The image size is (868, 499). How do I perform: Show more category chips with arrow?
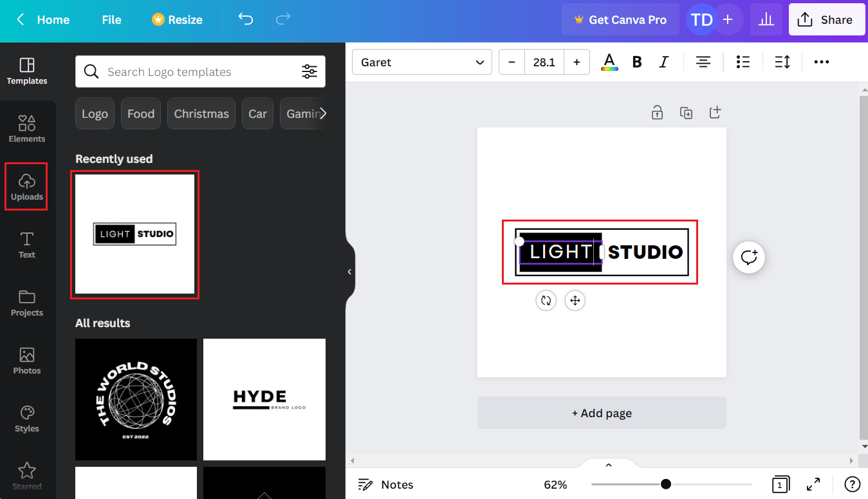click(323, 113)
